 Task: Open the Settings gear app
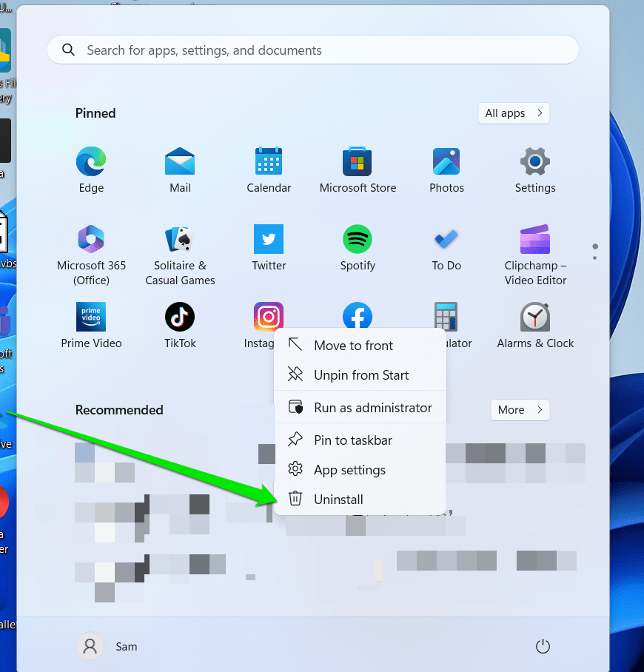pyautogui.click(x=535, y=161)
